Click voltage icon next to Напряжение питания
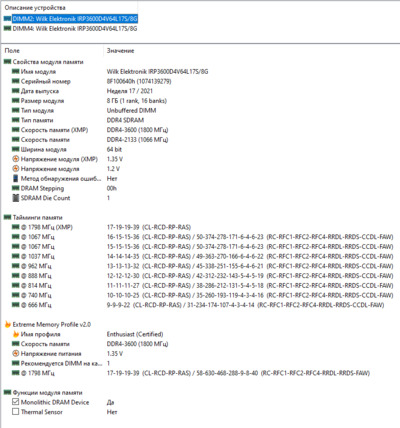The height and width of the screenshot is (428, 400). coord(15,353)
